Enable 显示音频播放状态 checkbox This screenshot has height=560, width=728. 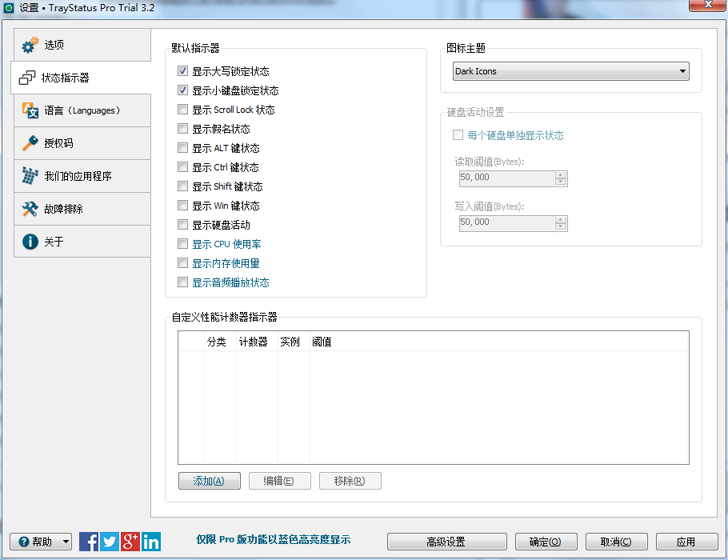[183, 282]
